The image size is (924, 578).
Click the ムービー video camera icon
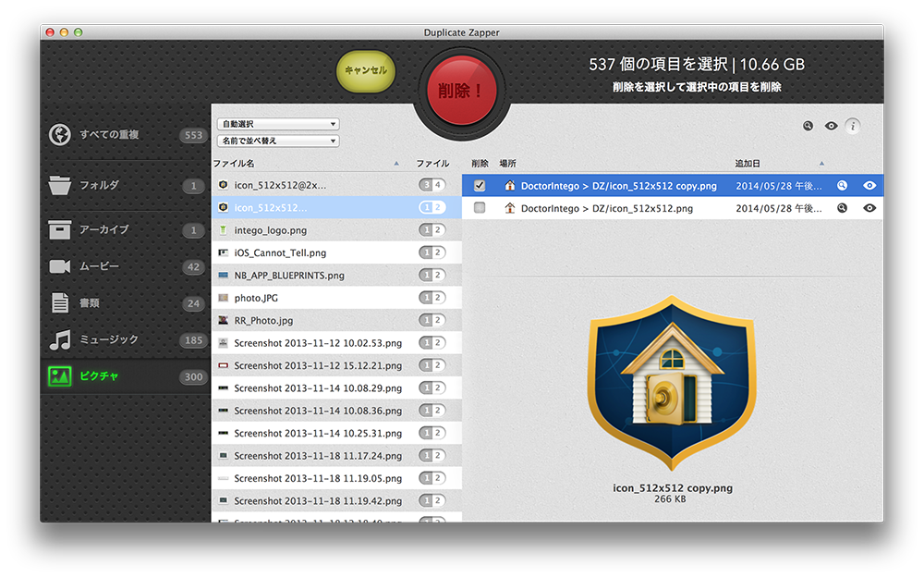60,266
